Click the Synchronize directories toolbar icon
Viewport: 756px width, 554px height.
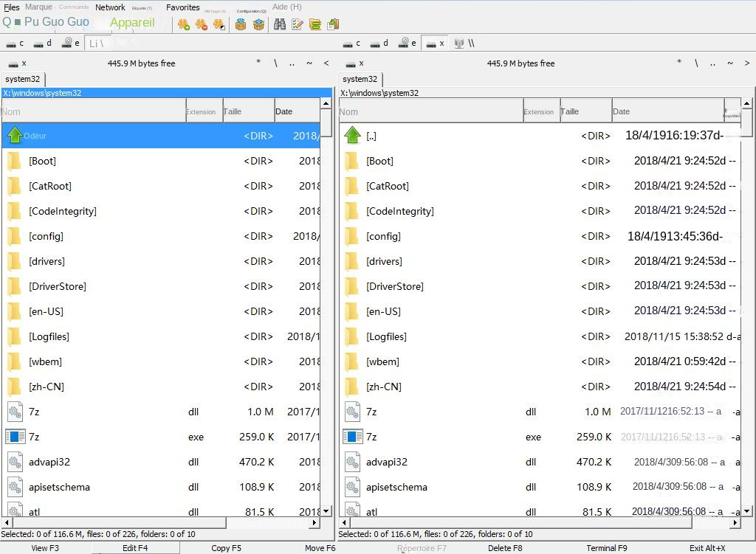point(316,24)
